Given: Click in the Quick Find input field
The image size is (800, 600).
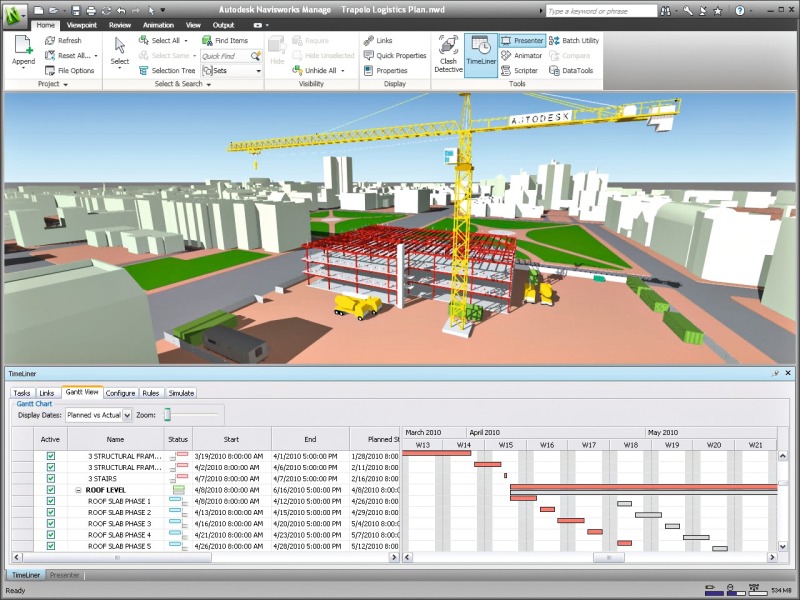Looking at the screenshot, I should [x=225, y=56].
